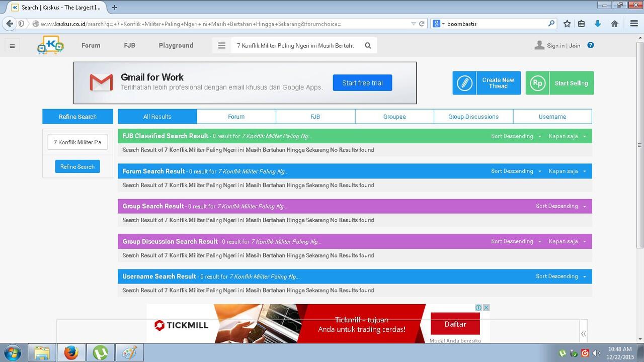644x362 pixels.
Task: Switch to the Username results tab
Action: coord(552,117)
